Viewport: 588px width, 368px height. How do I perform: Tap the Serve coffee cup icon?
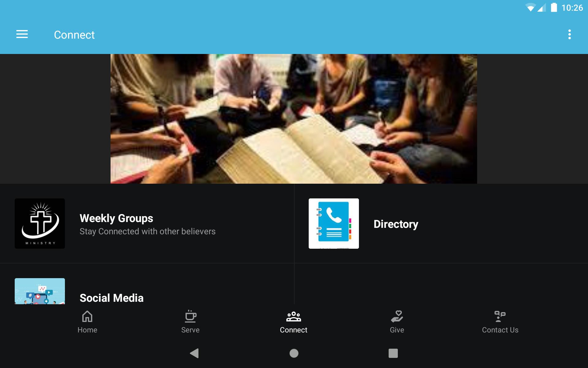[x=190, y=316]
